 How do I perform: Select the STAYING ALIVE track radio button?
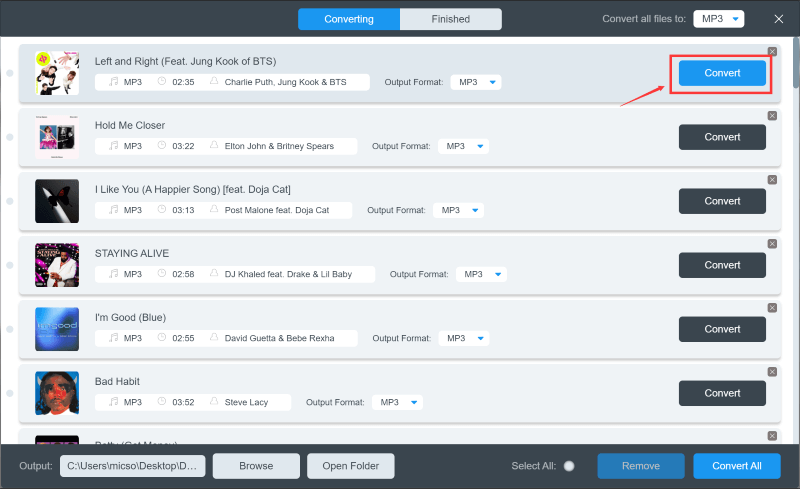tap(10, 265)
